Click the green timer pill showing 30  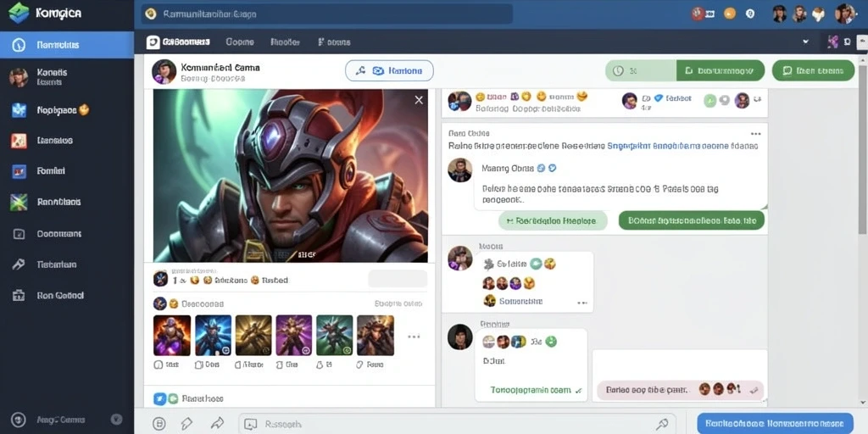641,71
